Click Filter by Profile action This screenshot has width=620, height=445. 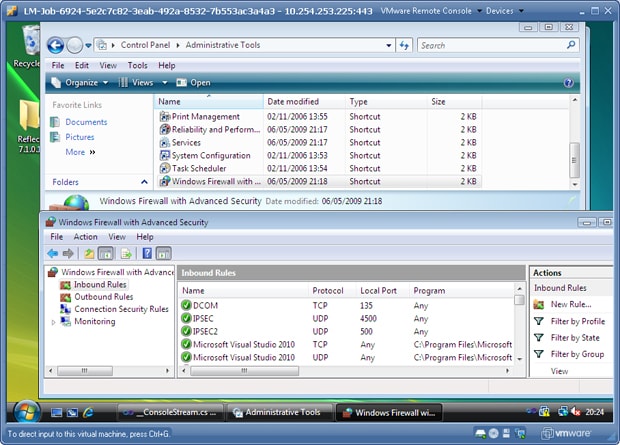(x=577, y=321)
